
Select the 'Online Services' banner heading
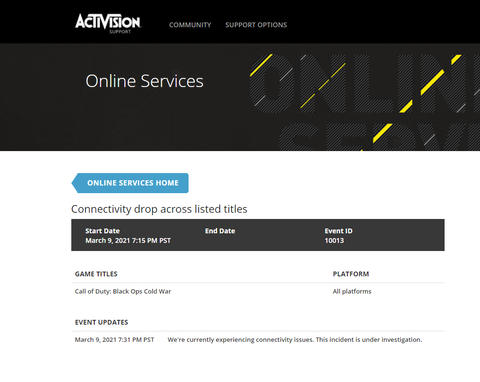pyautogui.click(x=144, y=81)
